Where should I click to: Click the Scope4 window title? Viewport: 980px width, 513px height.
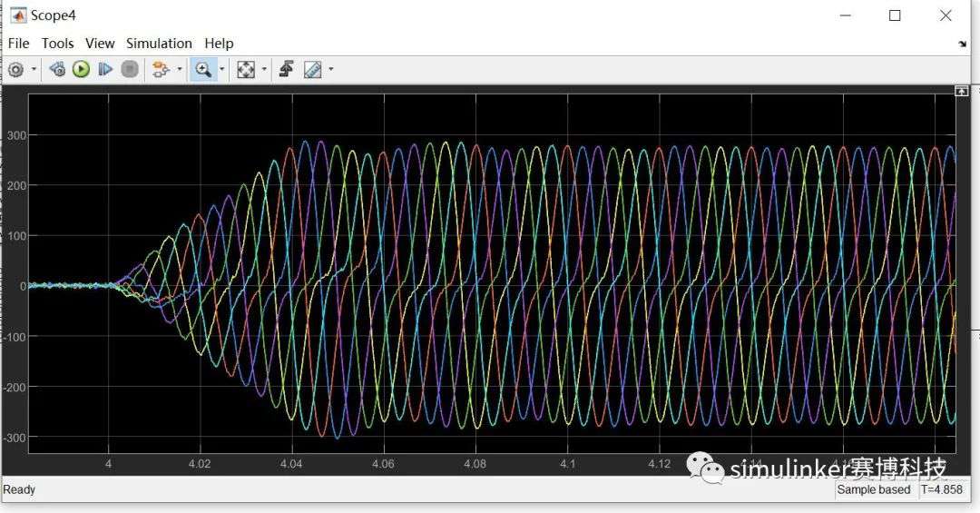click(x=54, y=15)
